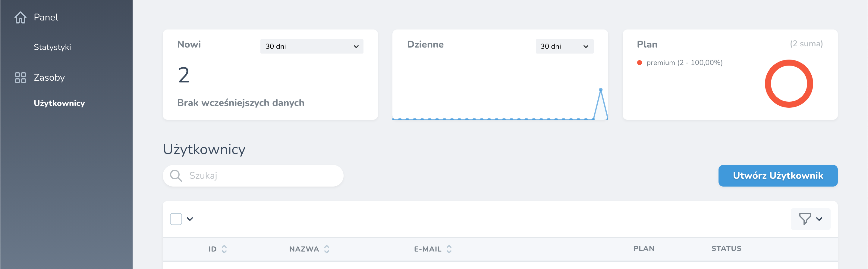Click the peak point on Dzienne chart
The image size is (868, 269).
pyautogui.click(x=600, y=90)
